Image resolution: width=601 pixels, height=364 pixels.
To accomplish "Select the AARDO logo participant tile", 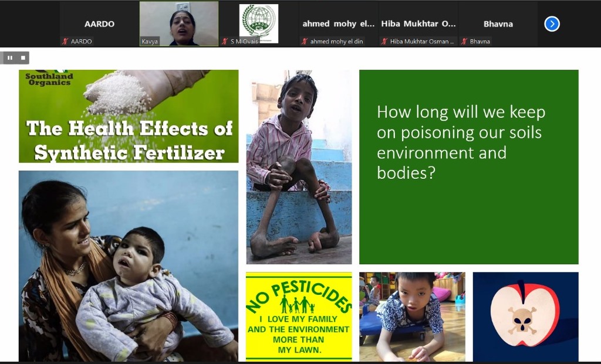I will point(259,23).
